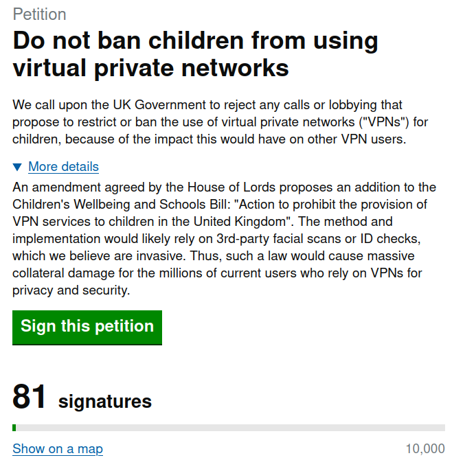Click the More details link
This screenshot has height=471, width=476.
63,167
